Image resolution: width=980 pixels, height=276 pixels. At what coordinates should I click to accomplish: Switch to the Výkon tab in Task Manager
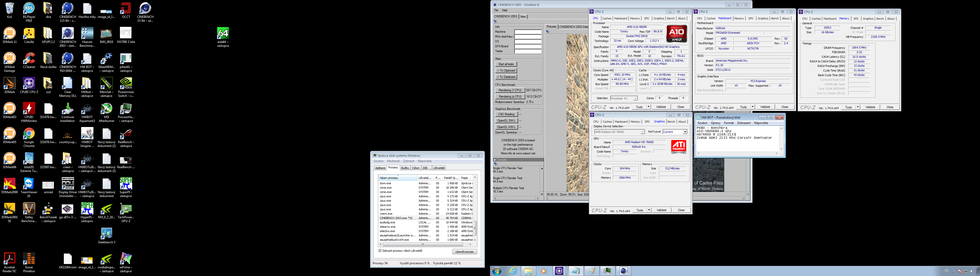click(x=416, y=168)
